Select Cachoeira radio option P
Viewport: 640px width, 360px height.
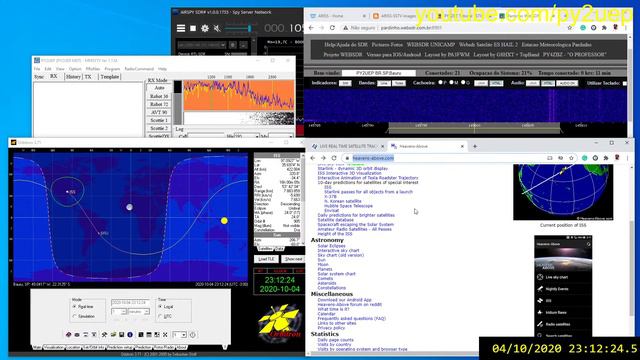[x=440, y=82]
